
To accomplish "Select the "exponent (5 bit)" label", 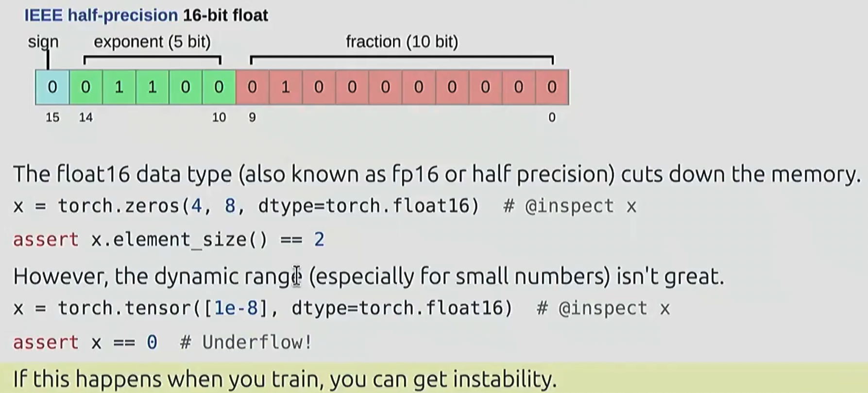I will pos(152,42).
